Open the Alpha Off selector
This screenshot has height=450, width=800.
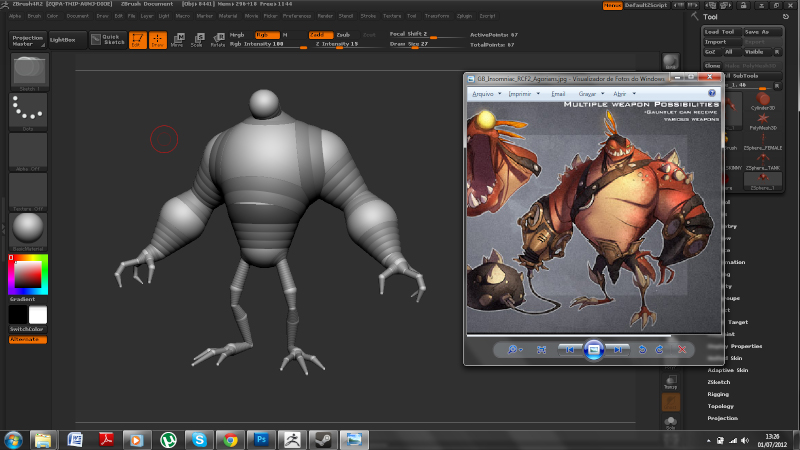(29, 152)
